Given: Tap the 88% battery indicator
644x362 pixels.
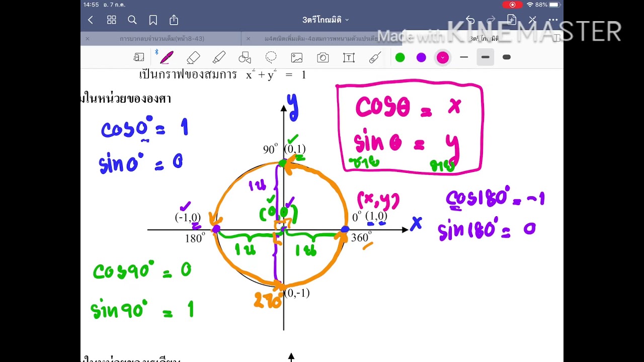Looking at the screenshot, I should (548, 5).
